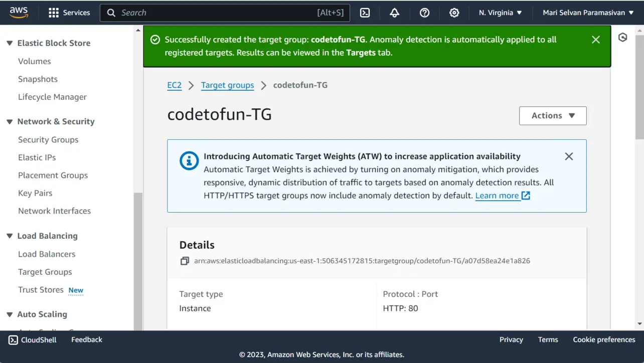Screen dimensions: 644x363
Task: Click the success checkmark icon in banner
Action: 155,40
